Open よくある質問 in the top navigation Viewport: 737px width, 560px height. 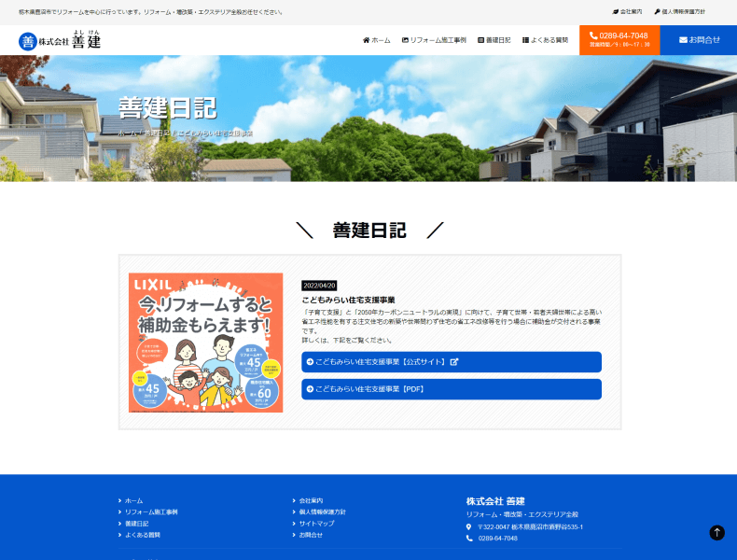[545, 40]
